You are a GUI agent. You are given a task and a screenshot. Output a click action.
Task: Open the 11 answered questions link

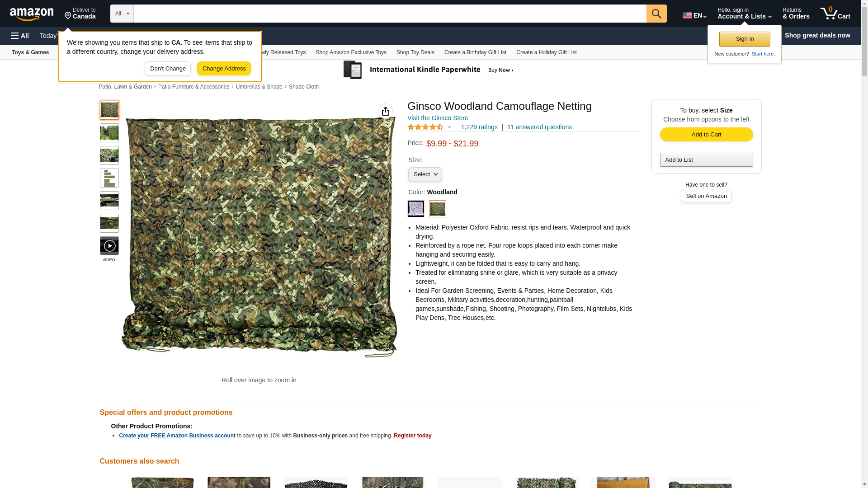[539, 127]
